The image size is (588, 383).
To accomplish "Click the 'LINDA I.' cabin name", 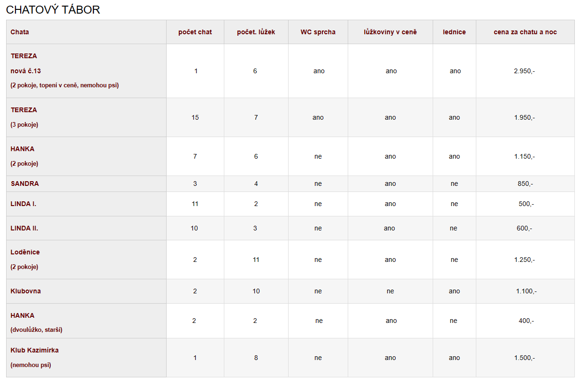I will coord(23,204).
